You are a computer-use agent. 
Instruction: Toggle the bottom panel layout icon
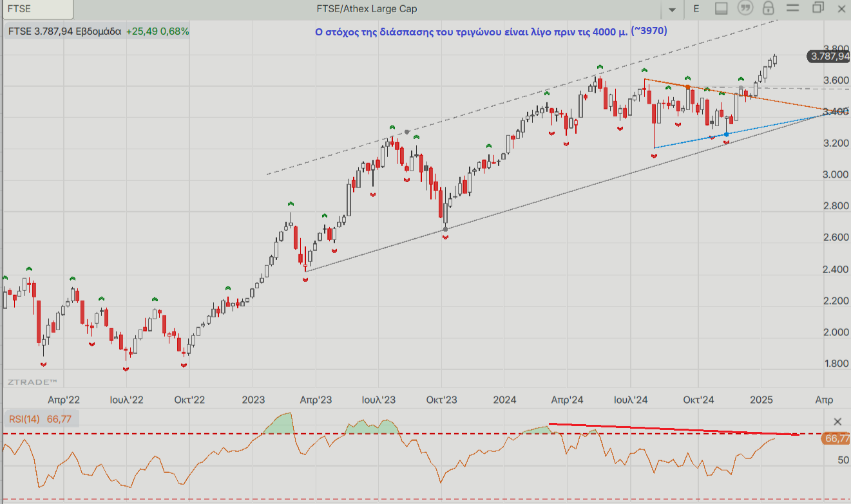pos(722,8)
